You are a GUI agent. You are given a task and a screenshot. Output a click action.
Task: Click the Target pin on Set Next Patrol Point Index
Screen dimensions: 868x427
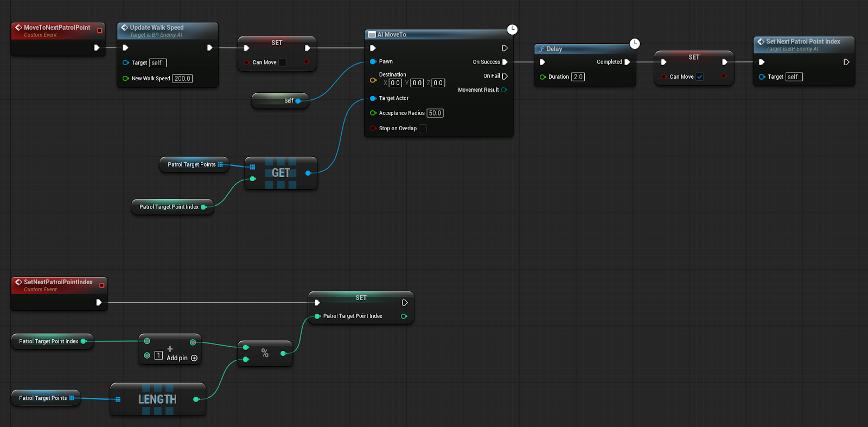coord(762,77)
